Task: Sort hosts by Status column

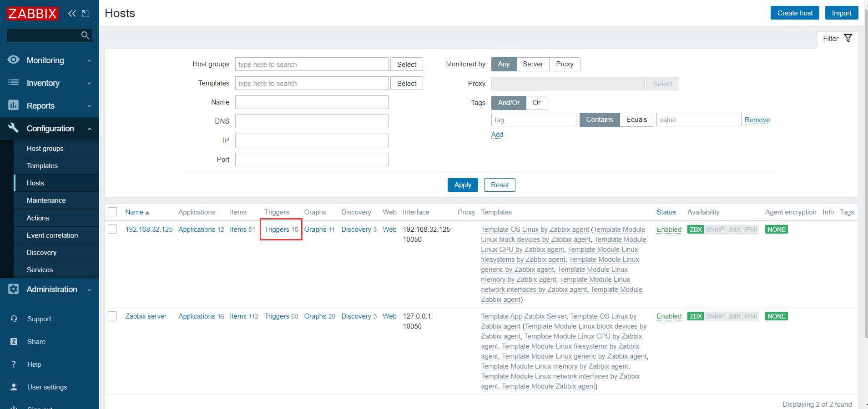Action: [666, 212]
